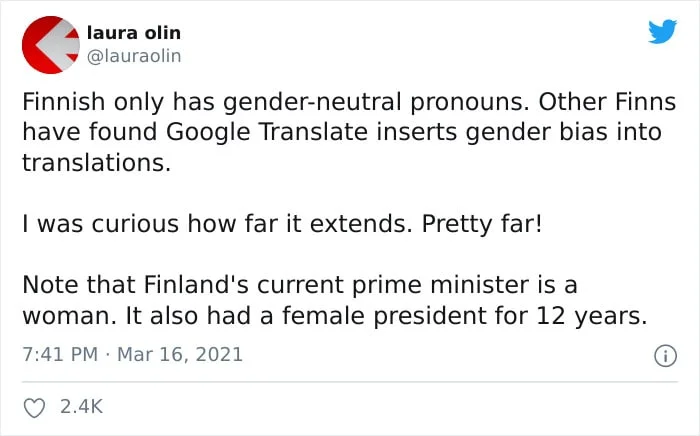Viewport: 700px width, 436px height.
Task: Open the 7:41 PM timestamp link
Action: pyautogui.click(x=60, y=354)
